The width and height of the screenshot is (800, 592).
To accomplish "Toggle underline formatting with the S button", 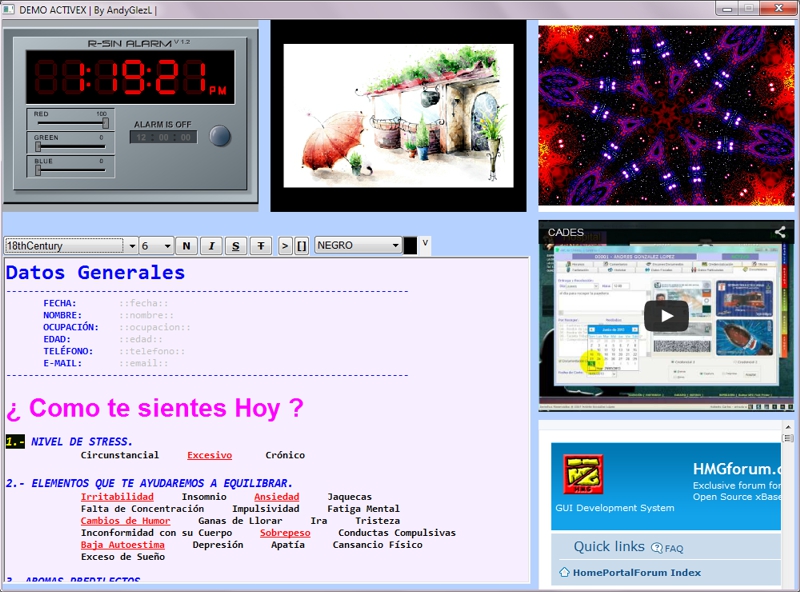I will pyautogui.click(x=236, y=242).
